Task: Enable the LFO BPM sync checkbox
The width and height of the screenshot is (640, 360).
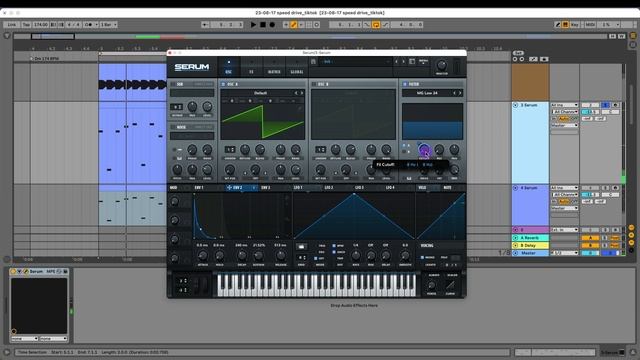Action: [x=334, y=246]
